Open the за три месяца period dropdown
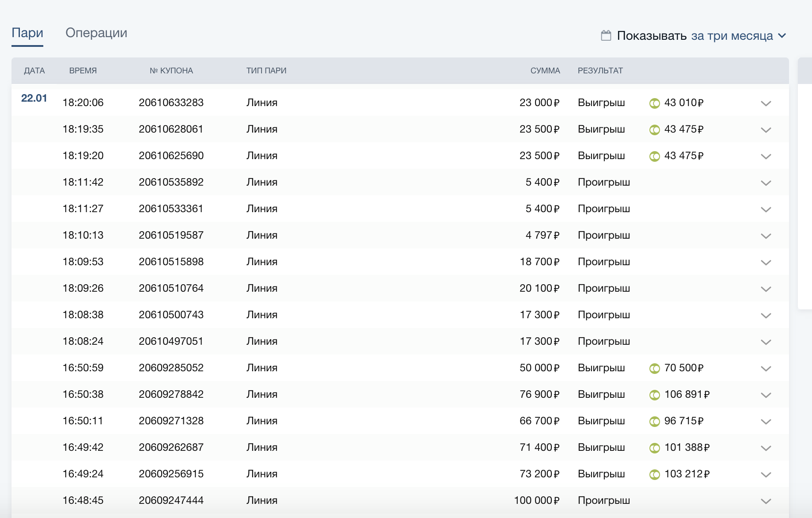This screenshot has height=518, width=812. coord(738,36)
